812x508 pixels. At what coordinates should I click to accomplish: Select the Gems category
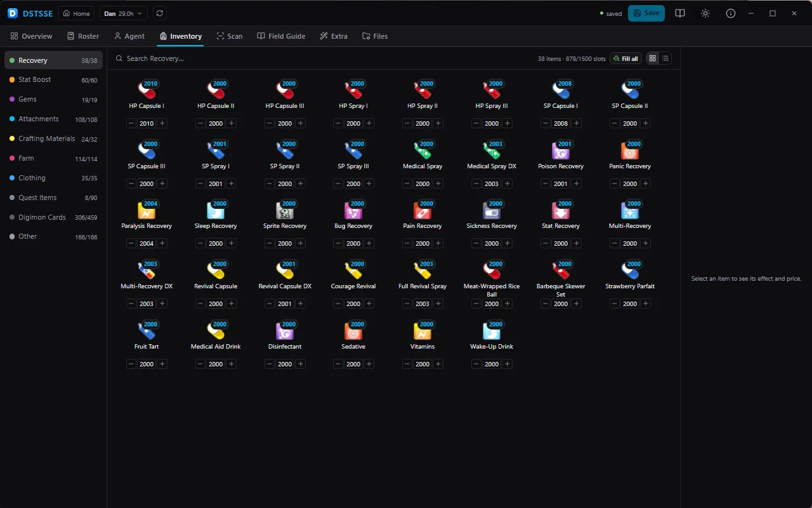53,99
